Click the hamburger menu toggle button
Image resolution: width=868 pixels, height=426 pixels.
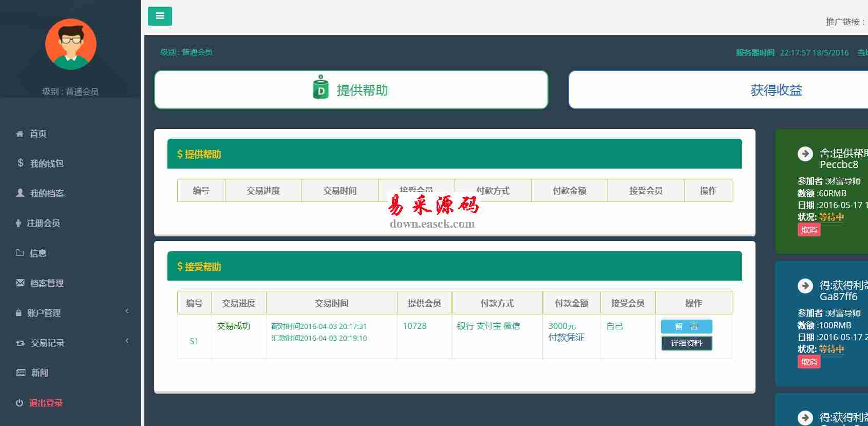click(x=160, y=16)
